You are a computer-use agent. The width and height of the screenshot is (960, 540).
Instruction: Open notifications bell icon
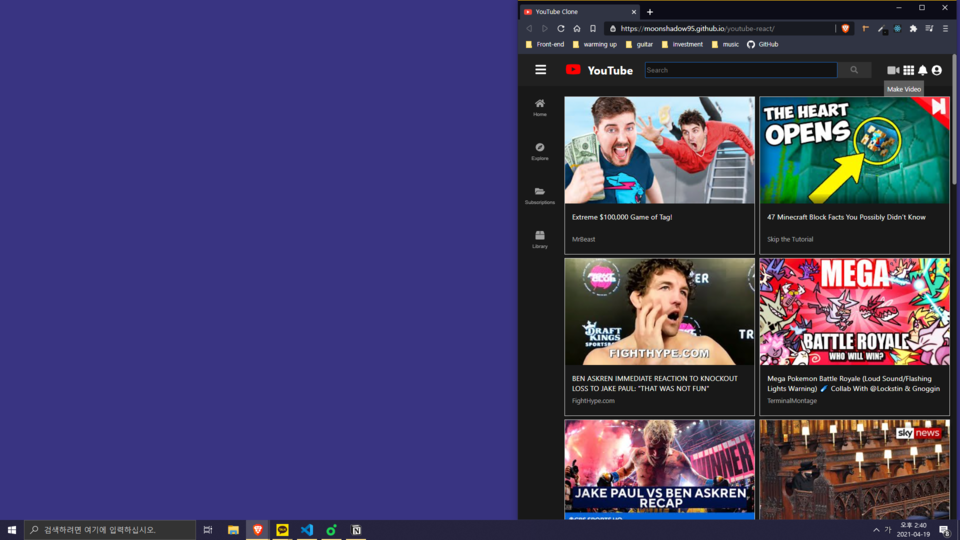point(923,70)
